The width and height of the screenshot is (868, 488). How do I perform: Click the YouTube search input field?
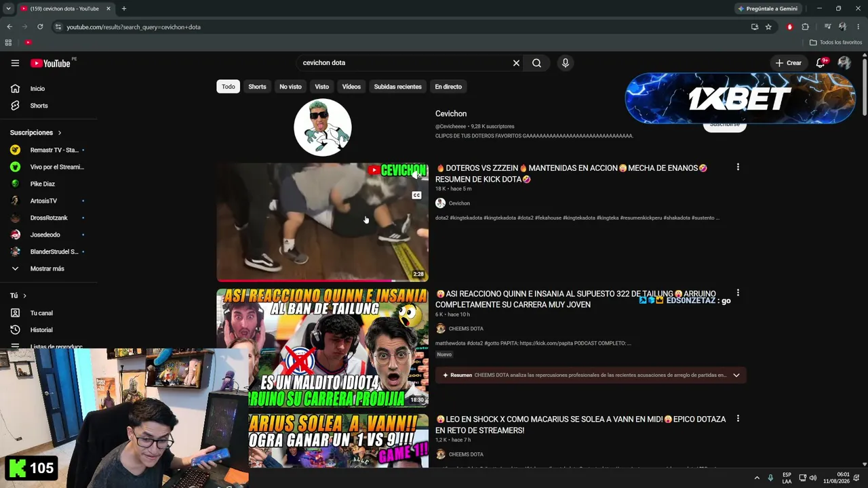pyautogui.click(x=403, y=63)
